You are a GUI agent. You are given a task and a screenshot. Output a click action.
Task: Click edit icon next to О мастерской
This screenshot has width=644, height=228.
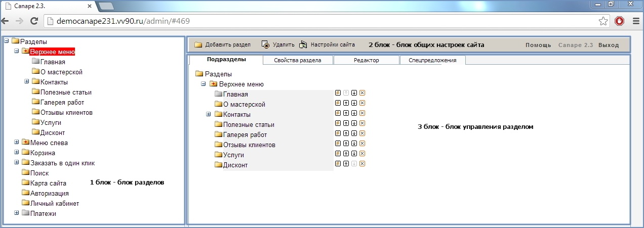click(x=338, y=103)
